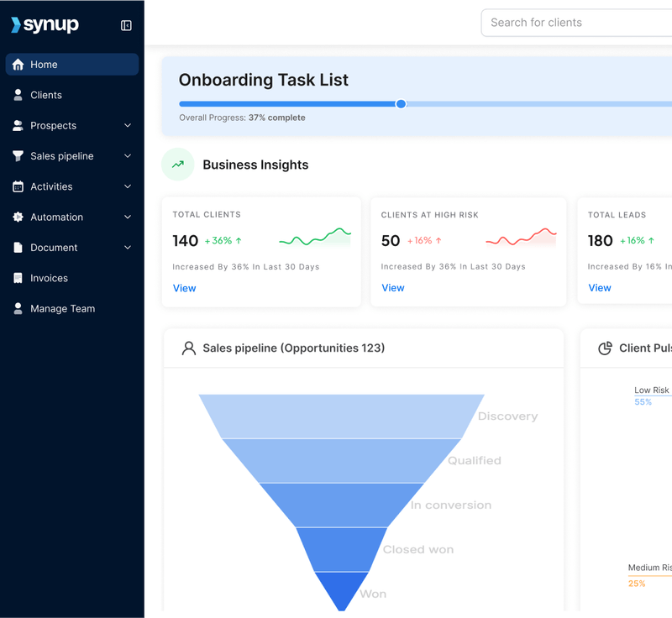Image resolution: width=672 pixels, height=618 pixels.
Task: Click View under Total Clients
Action: [x=184, y=288]
